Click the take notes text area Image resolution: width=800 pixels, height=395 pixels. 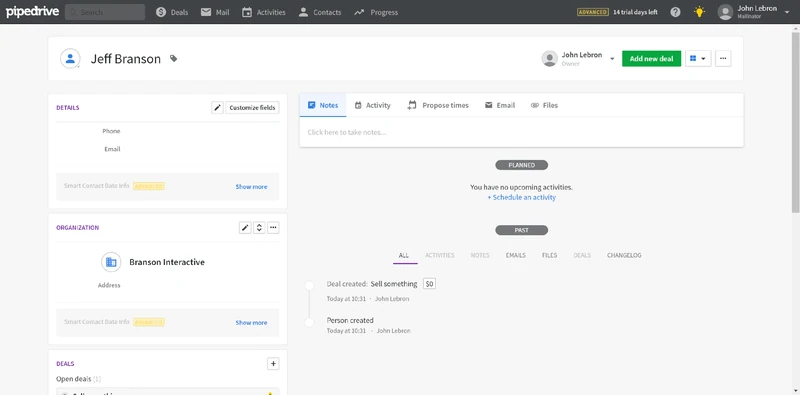pos(521,132)
